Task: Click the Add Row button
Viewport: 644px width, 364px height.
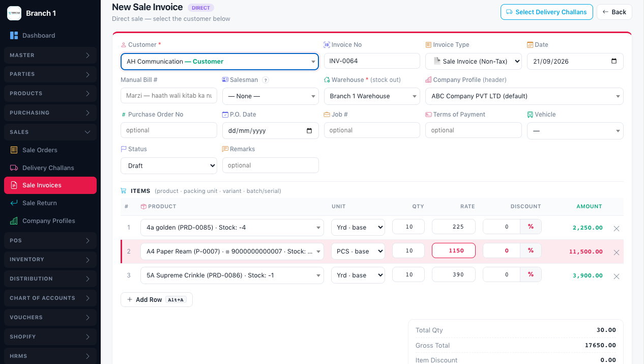Action: click(157, 300)
